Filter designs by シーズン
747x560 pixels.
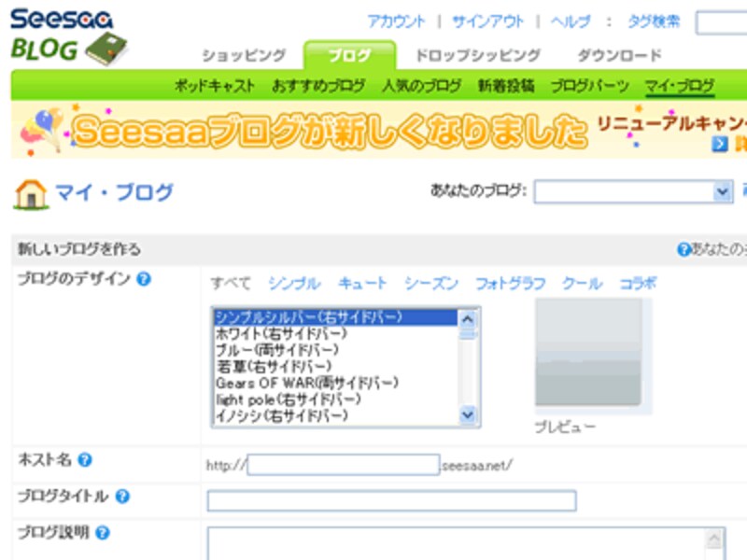pos(431,284)
